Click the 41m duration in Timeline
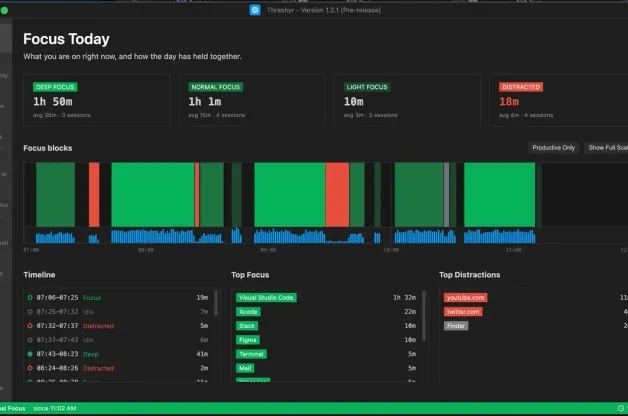628x416 pixels. point(202,354)
